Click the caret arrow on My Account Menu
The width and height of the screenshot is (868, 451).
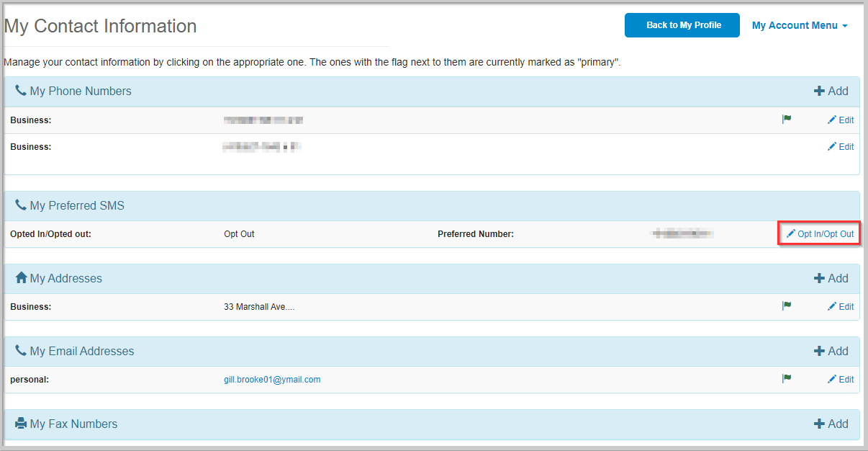point(845,26)
